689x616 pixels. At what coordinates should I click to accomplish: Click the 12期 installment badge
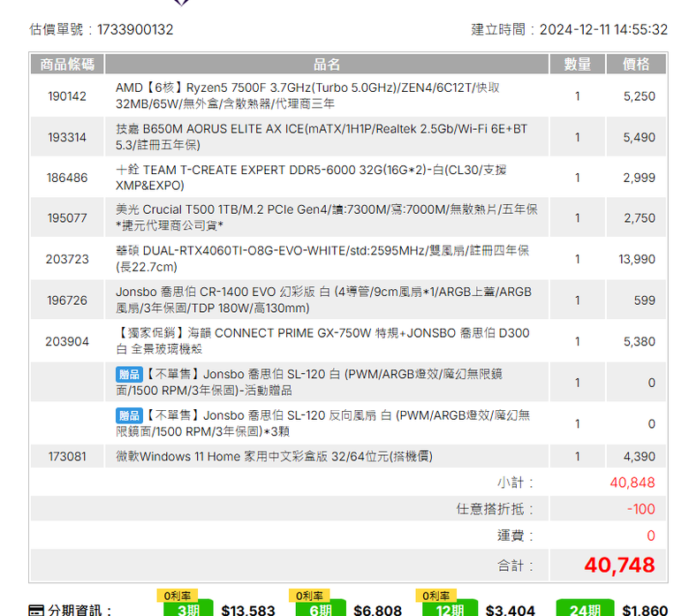[x=450, y=609]
